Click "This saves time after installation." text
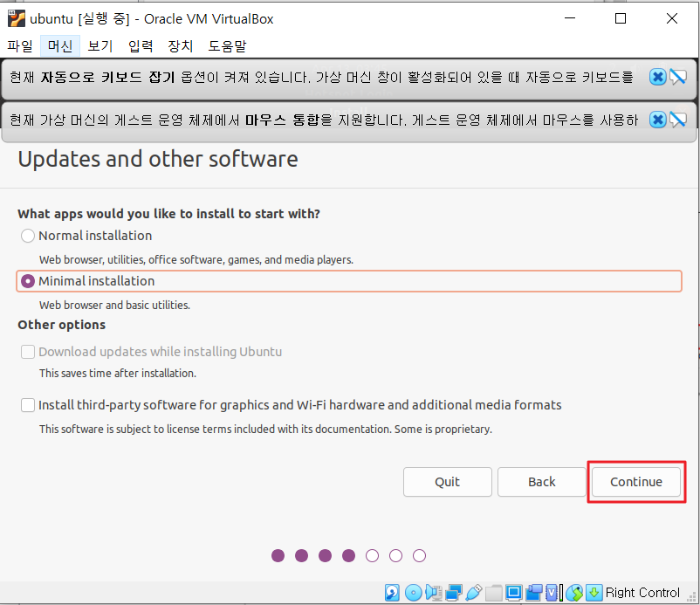The image size is (700, 605). (x=118, y=374)
